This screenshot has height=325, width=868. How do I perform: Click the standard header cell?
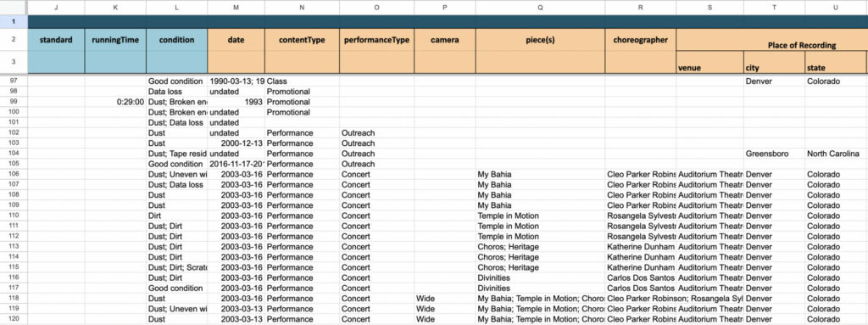point(56,40)
